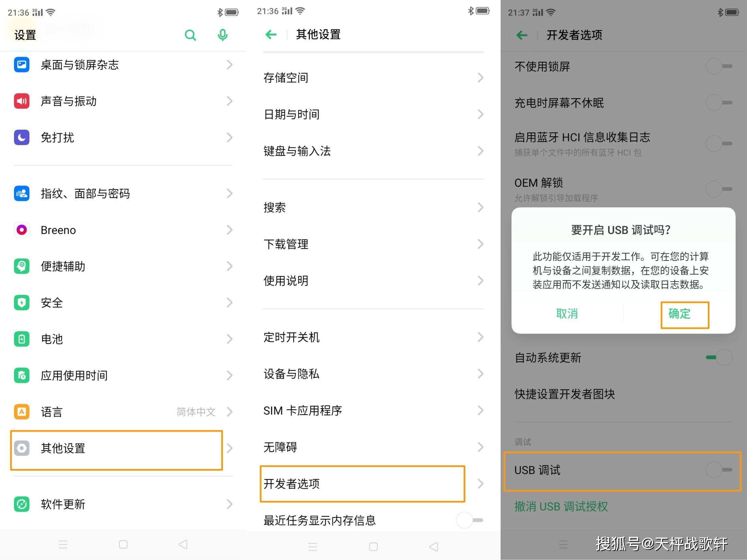Cancel USB debugging dialog with 取消
This screenshot has height=560, width=747.
567,314
